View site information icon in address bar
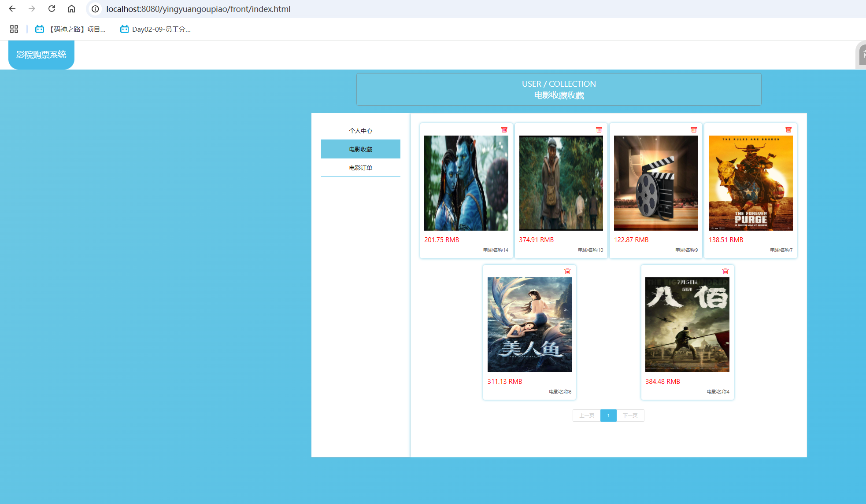The image size is (866, 504). [95, 9]
